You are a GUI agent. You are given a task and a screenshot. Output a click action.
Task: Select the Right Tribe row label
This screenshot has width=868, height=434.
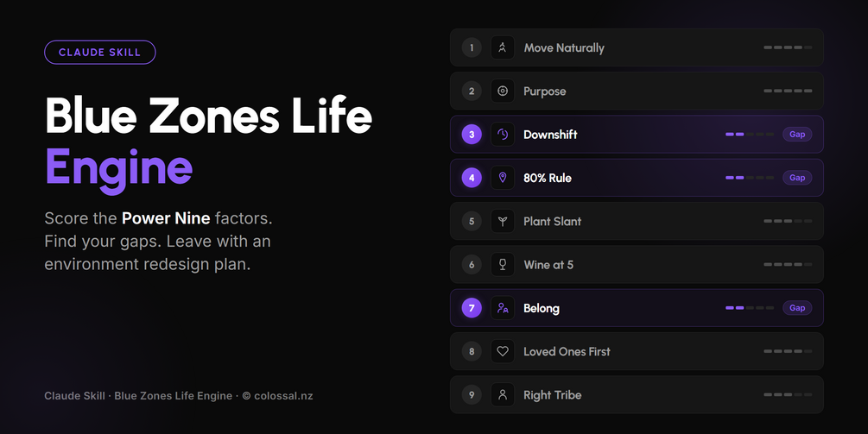coord(553,395)
